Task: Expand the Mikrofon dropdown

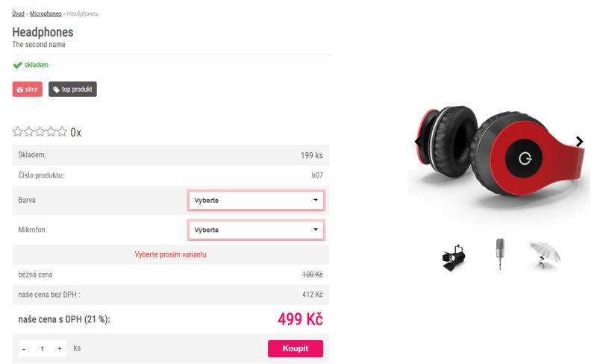Action: (255, 230)
